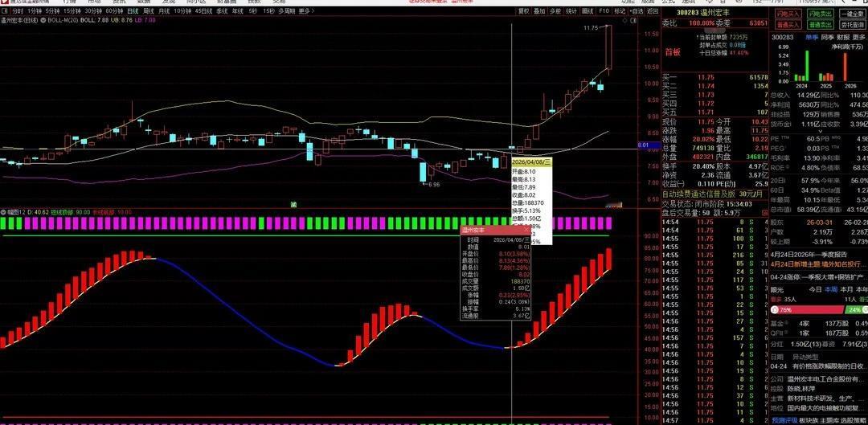Open the 4月24日2026年一季度报告 news link
The height and width of the screenshot is (425, 868).
(808, 255)
